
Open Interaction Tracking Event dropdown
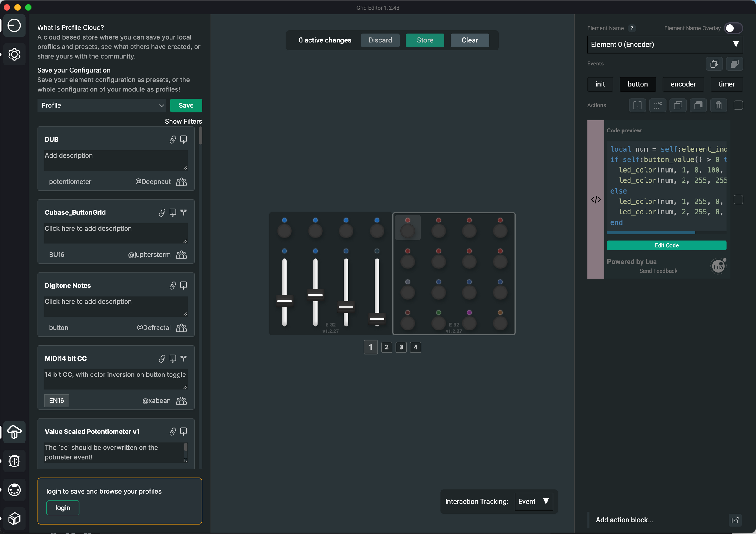[533, 502]
